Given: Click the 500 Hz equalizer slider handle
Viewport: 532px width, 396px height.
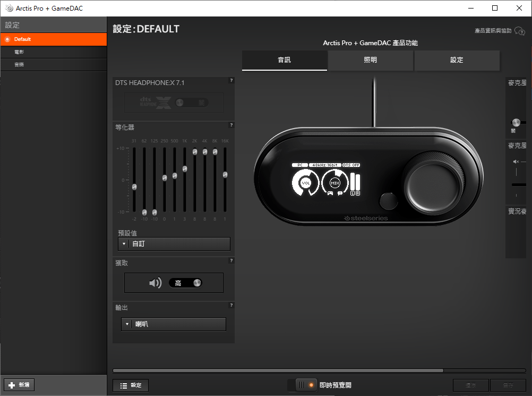Looking at the screenshot, I should pyautogui.click(x=175, y=175).
